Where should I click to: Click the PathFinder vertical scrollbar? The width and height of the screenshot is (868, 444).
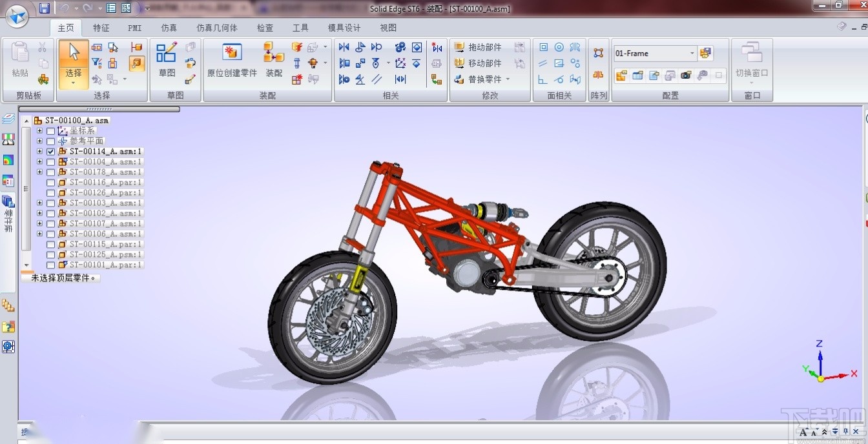26,194
